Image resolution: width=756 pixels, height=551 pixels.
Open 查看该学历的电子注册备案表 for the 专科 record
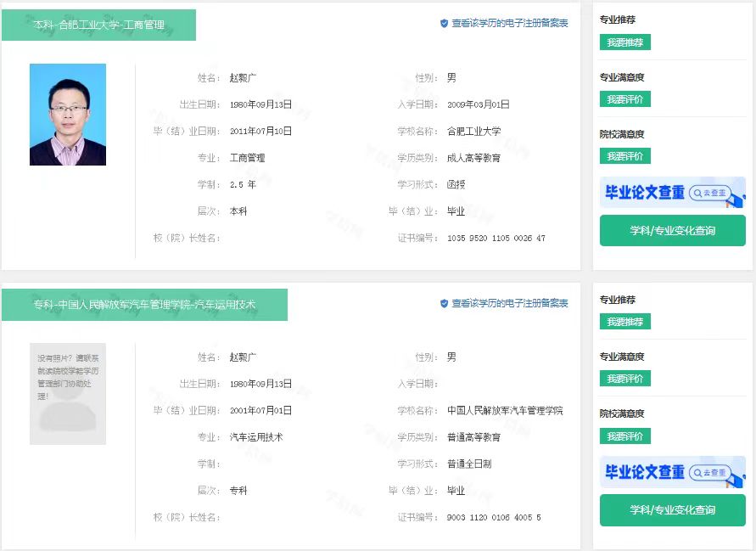pyautogui.click(x=509, y=303)
